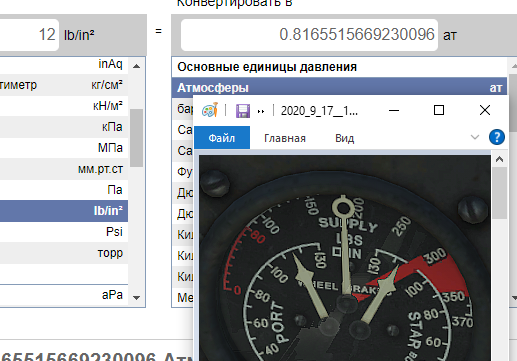Select МПа unit in source list
Image resolution: width=517 pixels, height=361 pixels.
point(64,148)
